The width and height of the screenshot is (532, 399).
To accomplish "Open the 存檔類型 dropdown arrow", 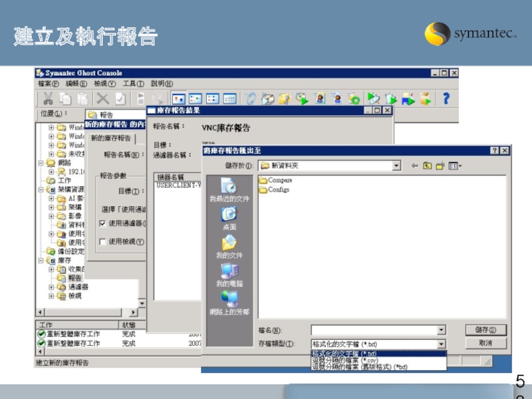I will tap(441, 344).
